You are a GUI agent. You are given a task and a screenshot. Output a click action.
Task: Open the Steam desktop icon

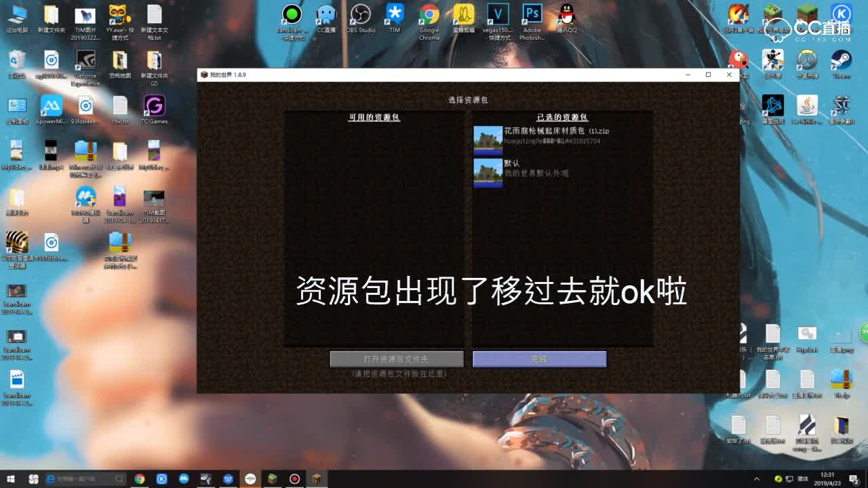(841, 64)
